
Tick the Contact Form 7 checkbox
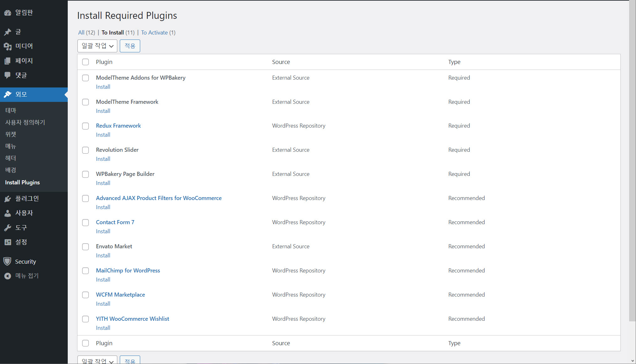(x=85, y=223)
